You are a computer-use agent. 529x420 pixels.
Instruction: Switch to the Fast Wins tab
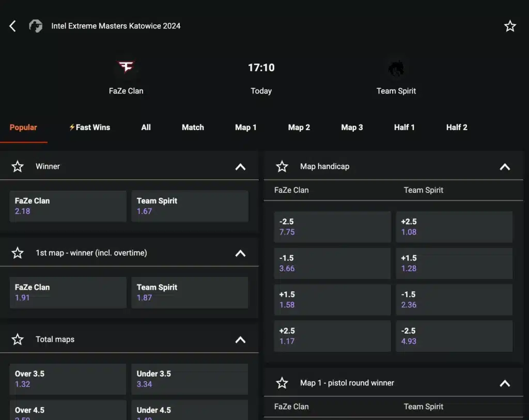[89, 127]
